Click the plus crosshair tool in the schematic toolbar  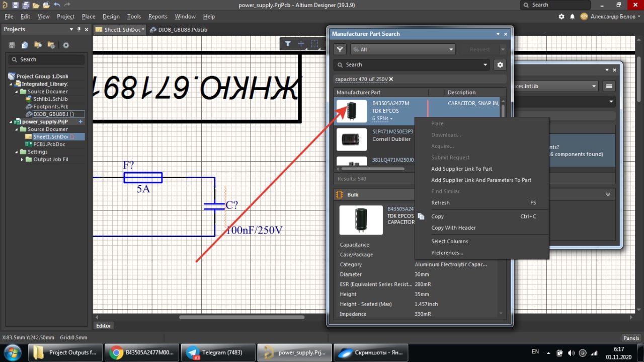[301, 44]
